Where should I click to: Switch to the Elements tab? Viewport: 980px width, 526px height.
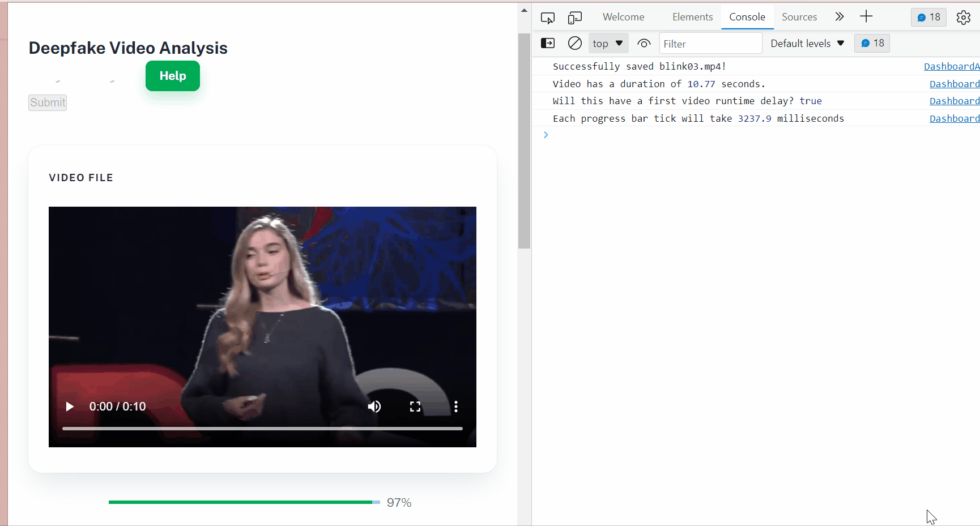pyautogui.click(x=692, y=17)
